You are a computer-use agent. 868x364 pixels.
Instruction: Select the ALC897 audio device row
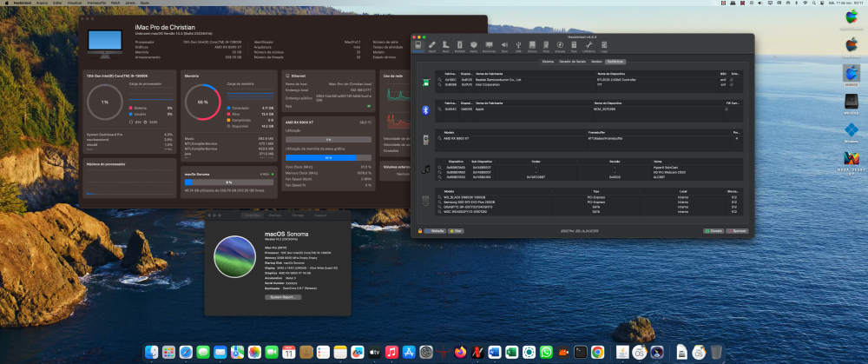(x=589, y=176)
